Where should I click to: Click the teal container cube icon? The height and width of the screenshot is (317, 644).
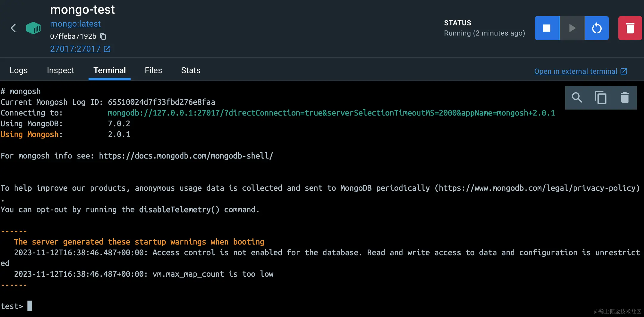pos(33,28)
